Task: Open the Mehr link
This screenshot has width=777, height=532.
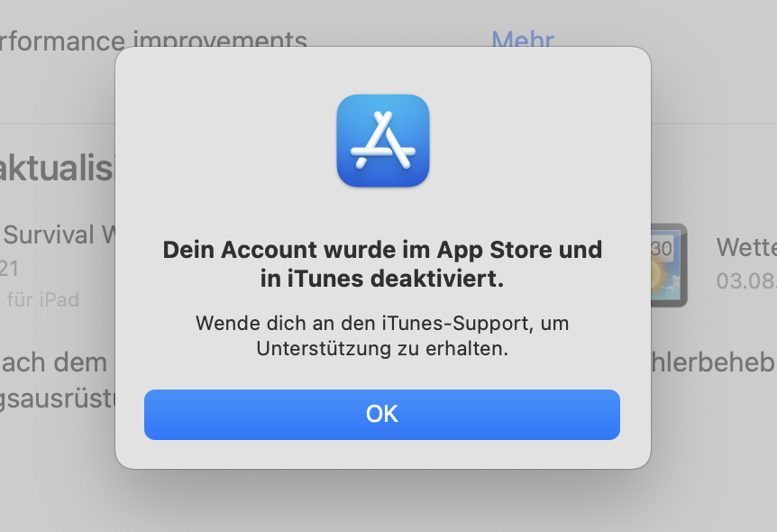Action: (523, 39)
